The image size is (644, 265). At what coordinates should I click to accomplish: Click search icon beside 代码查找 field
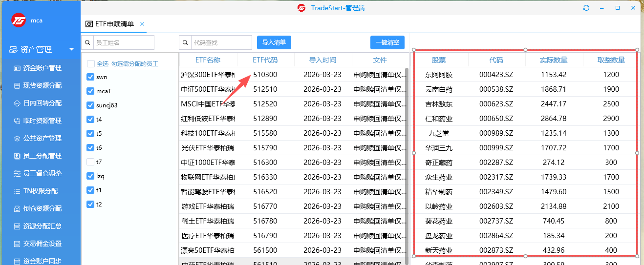click(x=185, y=42)
